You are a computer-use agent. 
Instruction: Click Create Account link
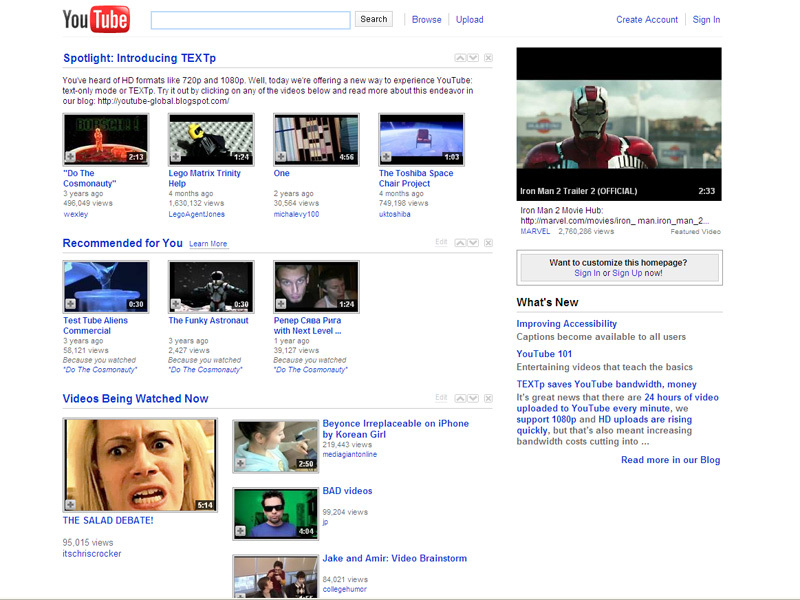coord(647,19)
